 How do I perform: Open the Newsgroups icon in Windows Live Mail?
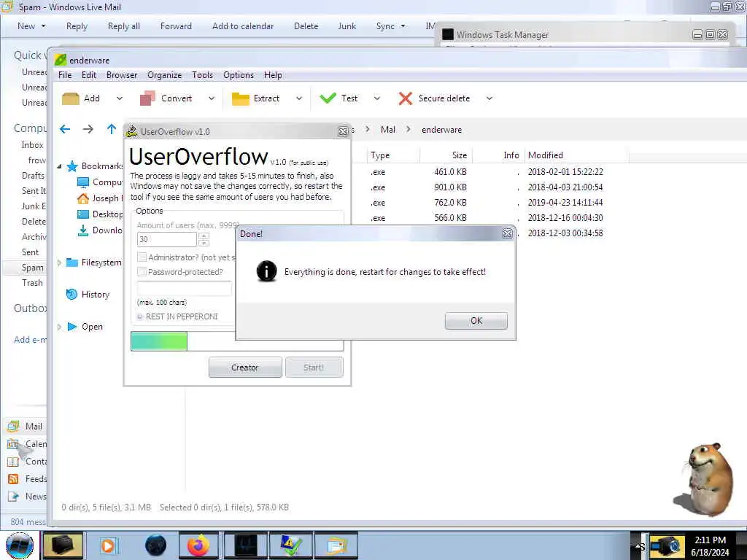click(x=13, y=496)
